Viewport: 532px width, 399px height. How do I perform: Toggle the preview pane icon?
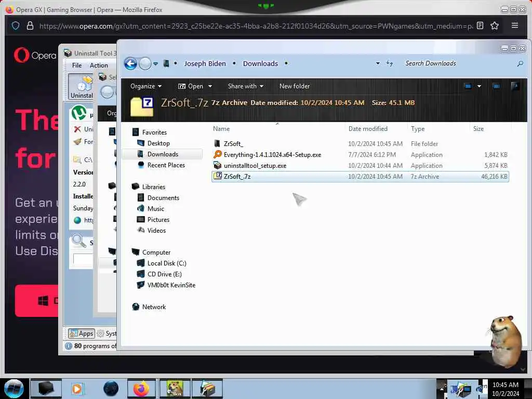pyautogui.click(x=496, y=86)
